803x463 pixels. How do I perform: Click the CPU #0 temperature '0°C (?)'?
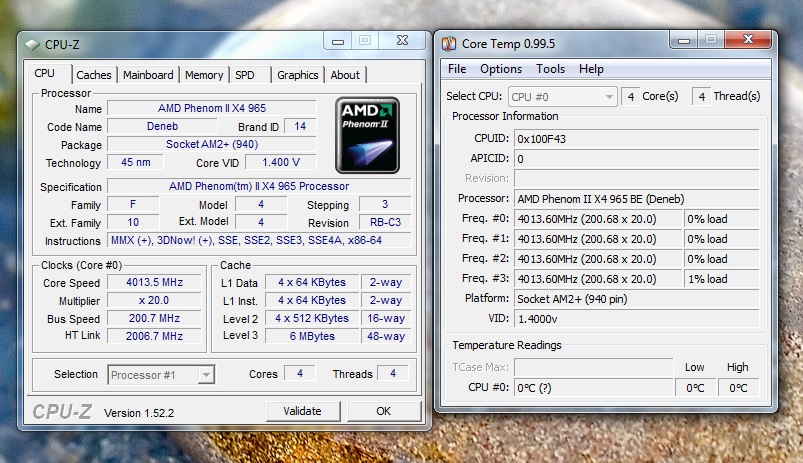594,388
